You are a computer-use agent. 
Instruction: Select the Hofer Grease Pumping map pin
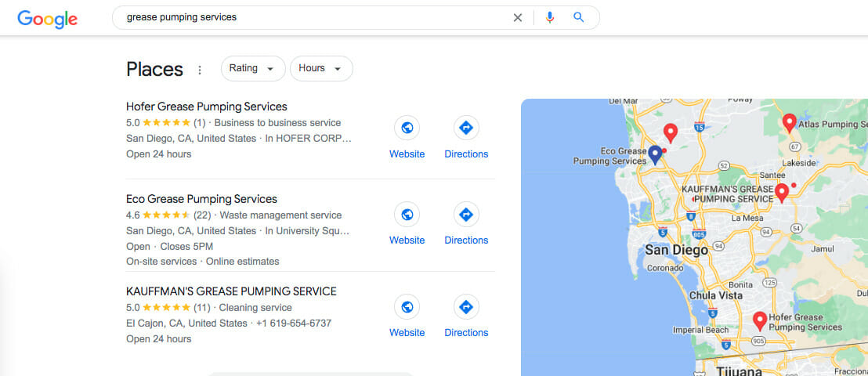point(760,321)
